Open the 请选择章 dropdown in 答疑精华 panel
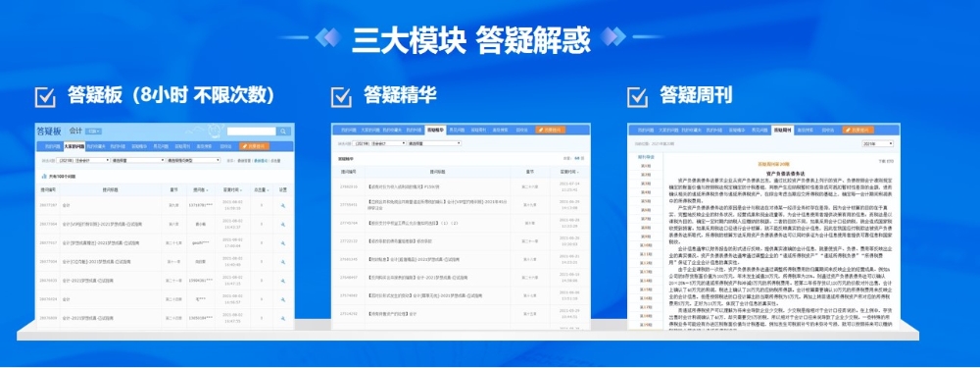Image resolution: width=980 pixels, height=368 pixels. 434,143
